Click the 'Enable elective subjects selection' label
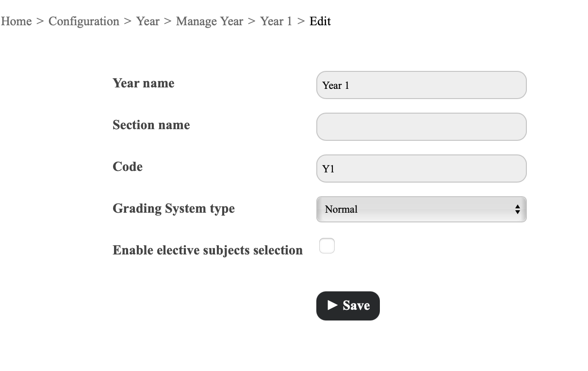The image size is (588, 371). click(x=208, y=250)
